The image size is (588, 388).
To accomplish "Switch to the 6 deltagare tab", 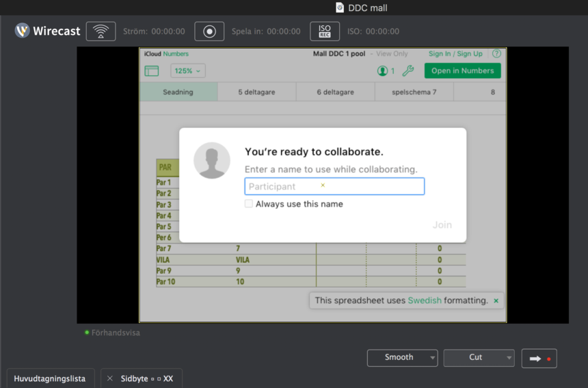I will pos(335,92).
